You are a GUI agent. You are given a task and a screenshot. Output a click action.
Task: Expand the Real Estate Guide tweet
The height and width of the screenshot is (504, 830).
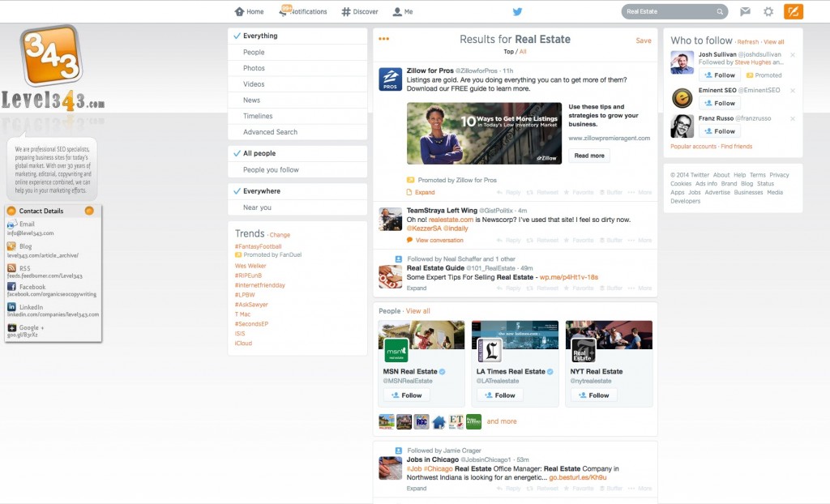(x=417, y=288)
